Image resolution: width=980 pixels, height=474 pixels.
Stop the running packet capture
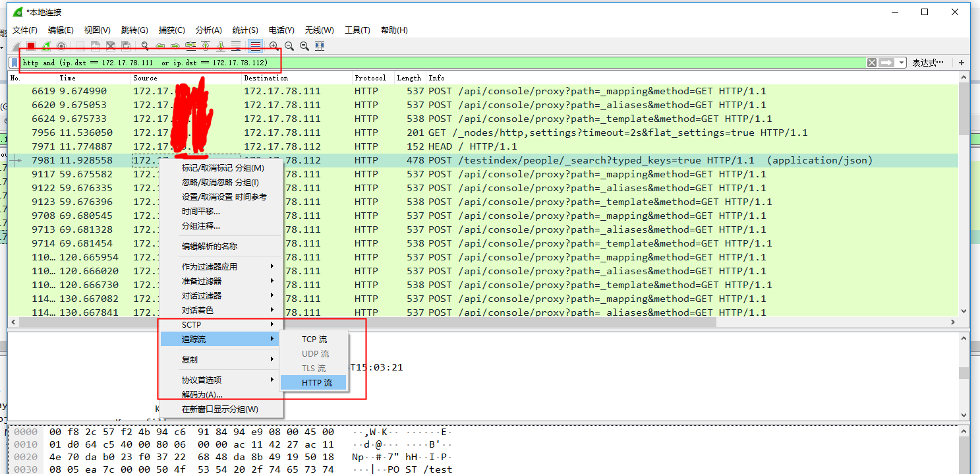30,46
